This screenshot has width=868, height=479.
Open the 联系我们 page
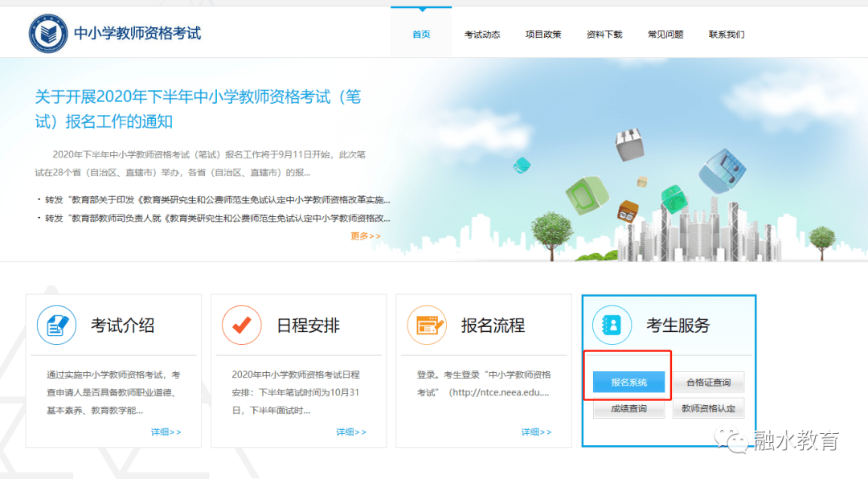point(726,34)
